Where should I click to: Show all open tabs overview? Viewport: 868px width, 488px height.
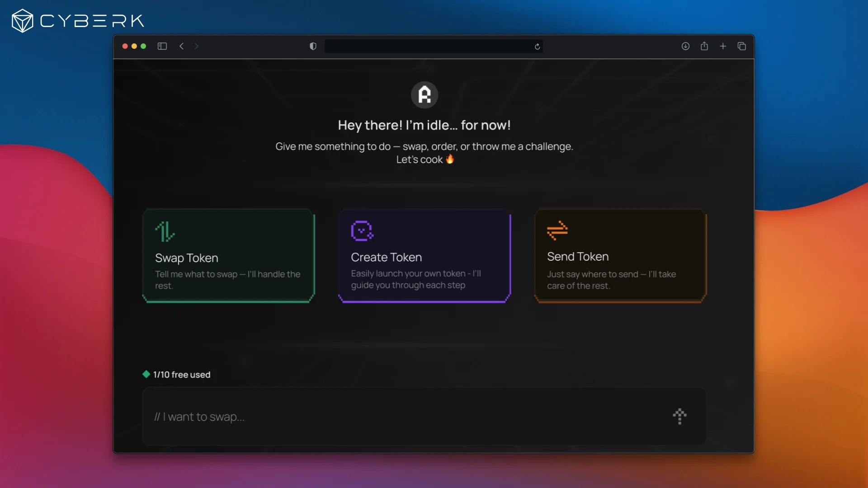pos(741,46)
